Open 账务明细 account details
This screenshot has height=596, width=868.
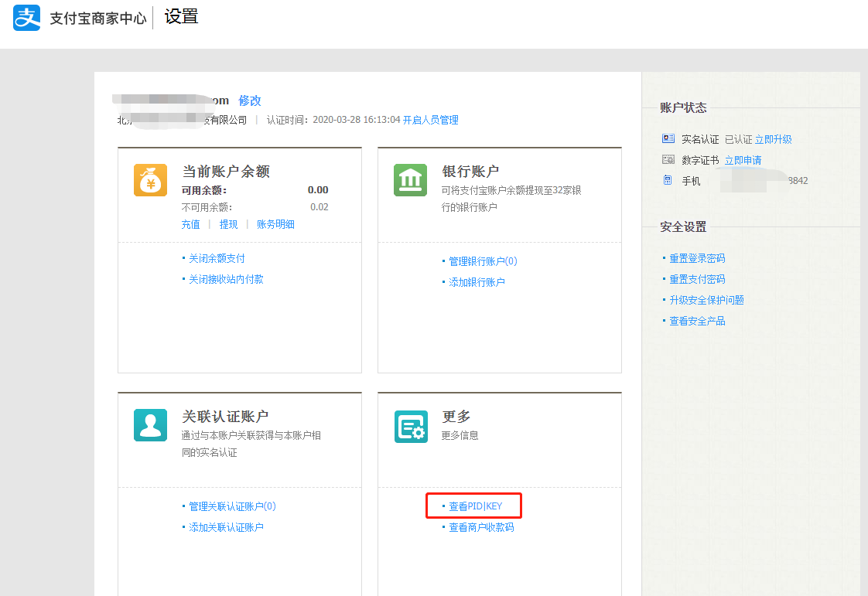275,224
